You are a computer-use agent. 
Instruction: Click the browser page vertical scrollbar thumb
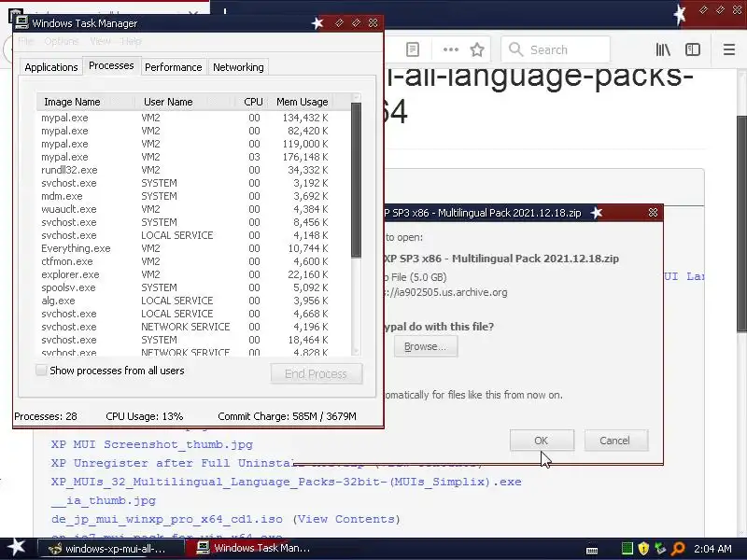[741, 224]
